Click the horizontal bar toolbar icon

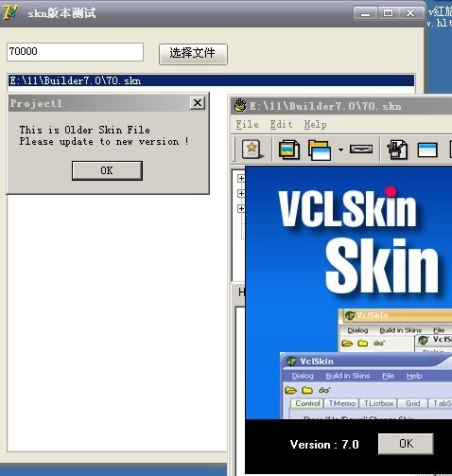point(361,149)
